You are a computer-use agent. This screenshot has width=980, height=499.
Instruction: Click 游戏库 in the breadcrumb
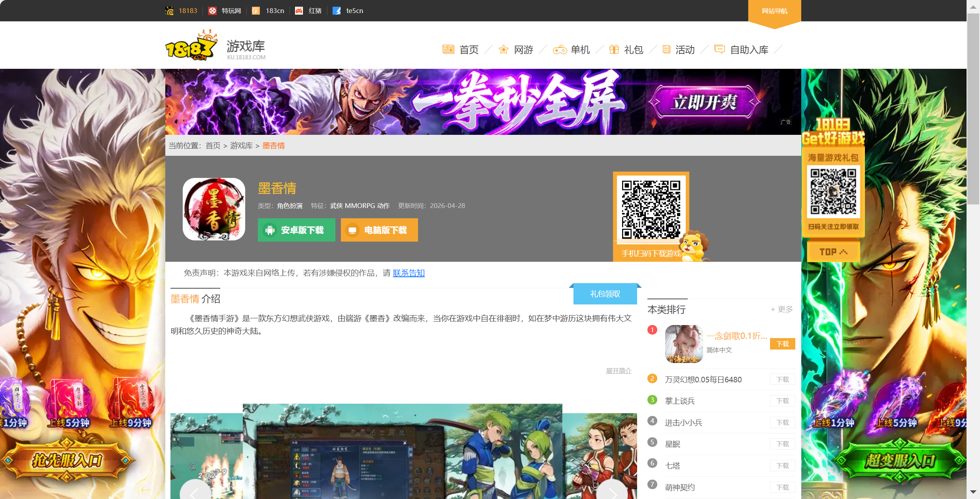point(241,146)
